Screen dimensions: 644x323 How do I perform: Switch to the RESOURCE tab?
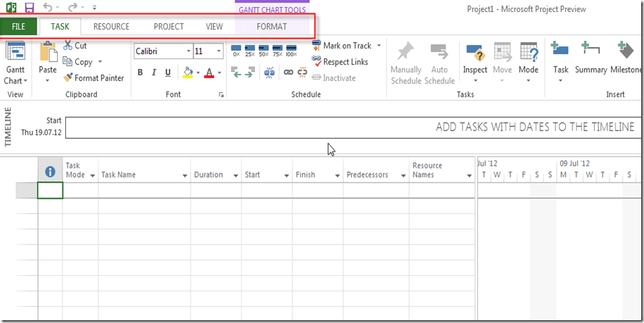(x=111, y=27)
